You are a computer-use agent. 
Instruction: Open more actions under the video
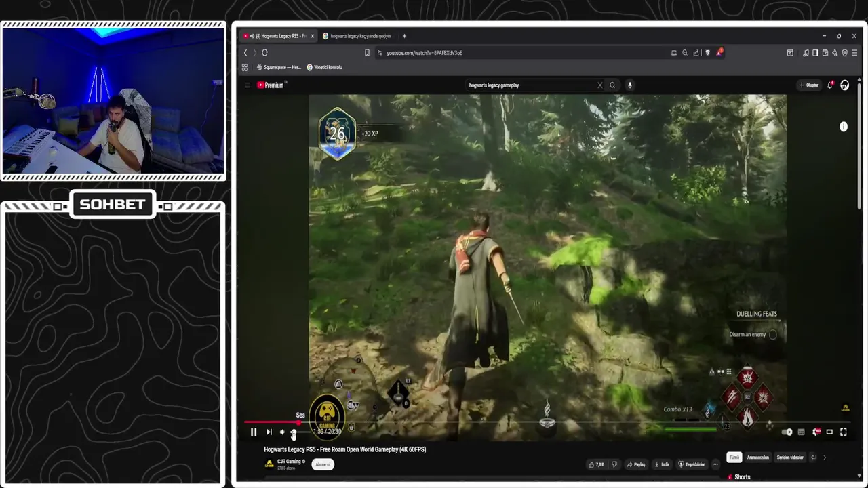click(715, 464)
